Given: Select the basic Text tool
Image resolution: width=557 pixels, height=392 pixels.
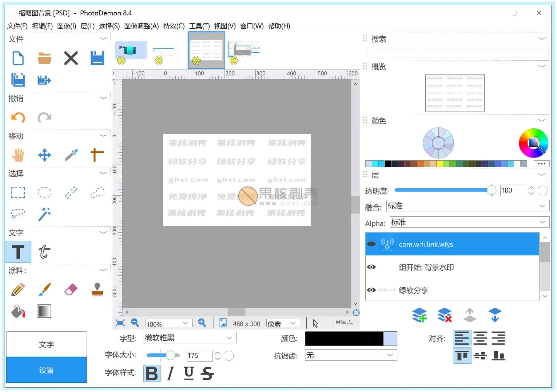Looking at the screenshot, I should [18, 252].
